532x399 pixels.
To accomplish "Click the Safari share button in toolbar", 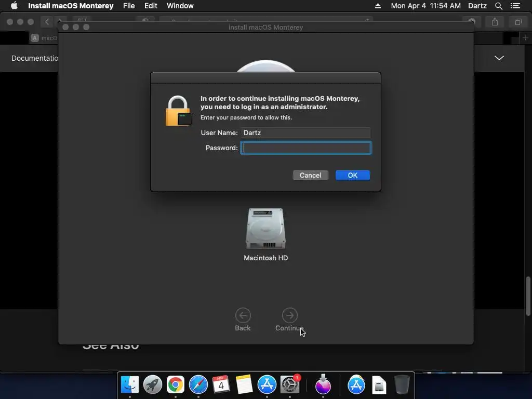I will coord(495,22).
